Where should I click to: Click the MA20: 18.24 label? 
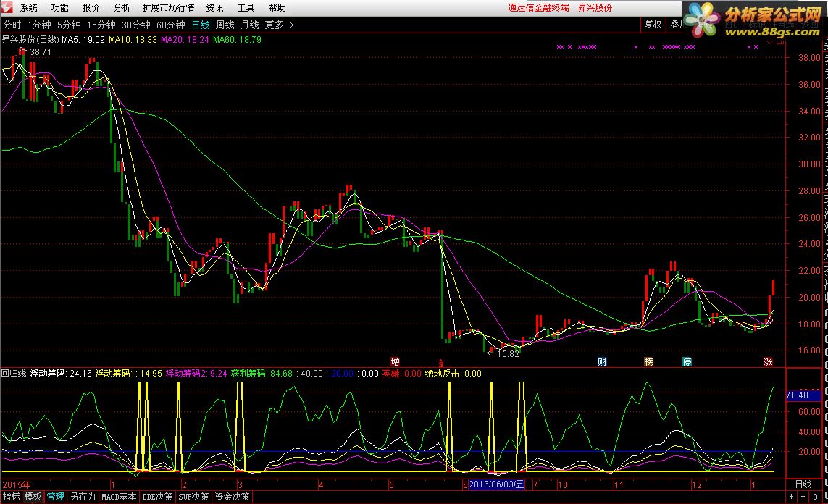[x=185, y=40]
